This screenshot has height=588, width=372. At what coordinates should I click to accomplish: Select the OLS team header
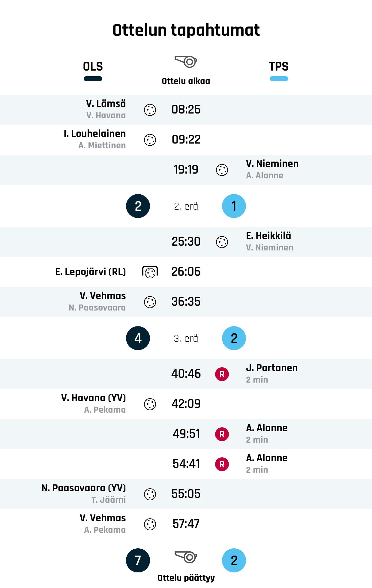93,66
